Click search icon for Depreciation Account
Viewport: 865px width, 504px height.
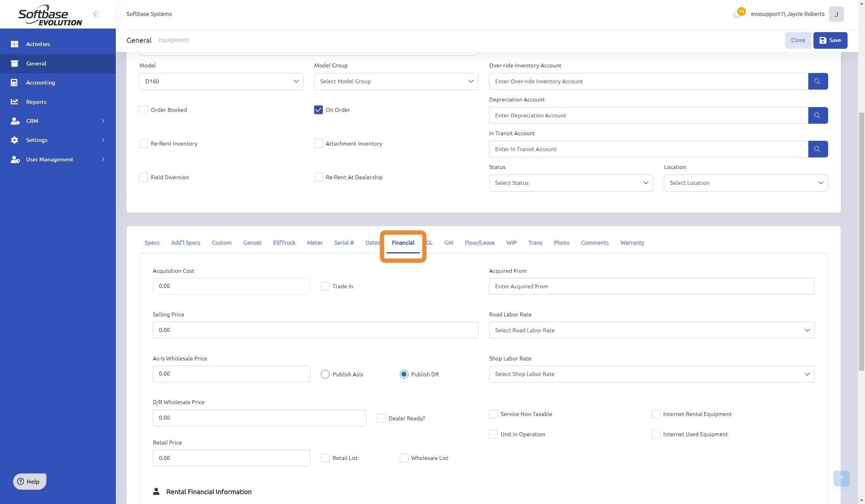point(817,115)
